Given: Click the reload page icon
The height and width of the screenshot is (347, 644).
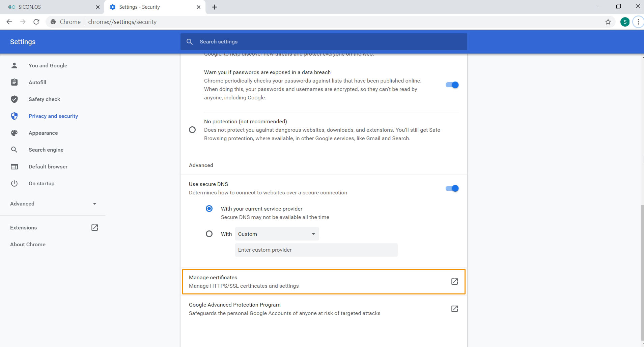Looking at the screenshot, I should [x=36, y=22].
